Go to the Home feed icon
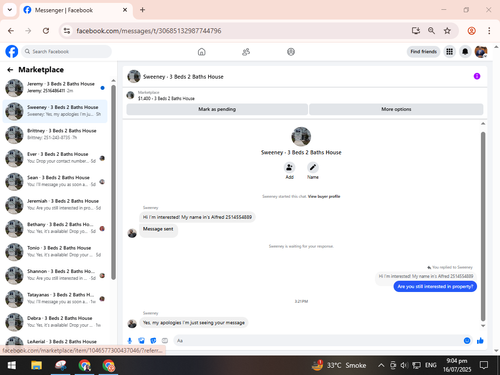 coord(202,52)
